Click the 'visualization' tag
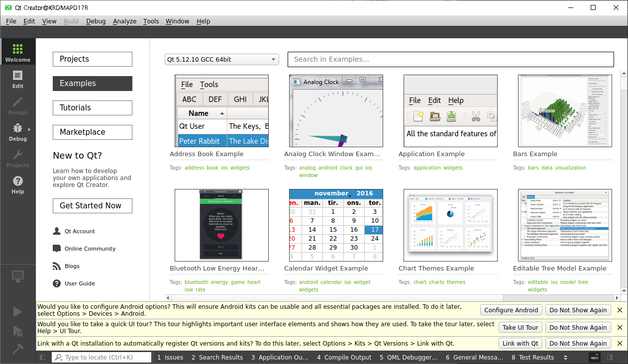The height and width of the screenshot is (364, 628). click(571, 168)
